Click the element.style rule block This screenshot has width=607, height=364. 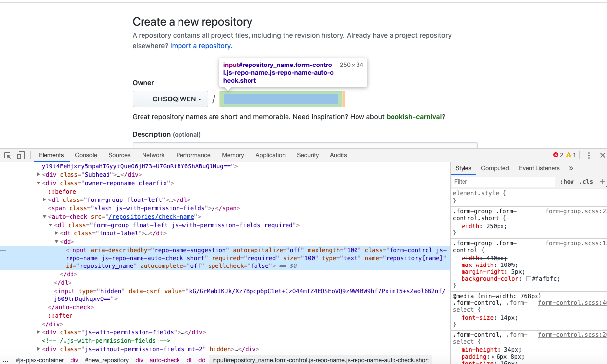pos(529,197)
